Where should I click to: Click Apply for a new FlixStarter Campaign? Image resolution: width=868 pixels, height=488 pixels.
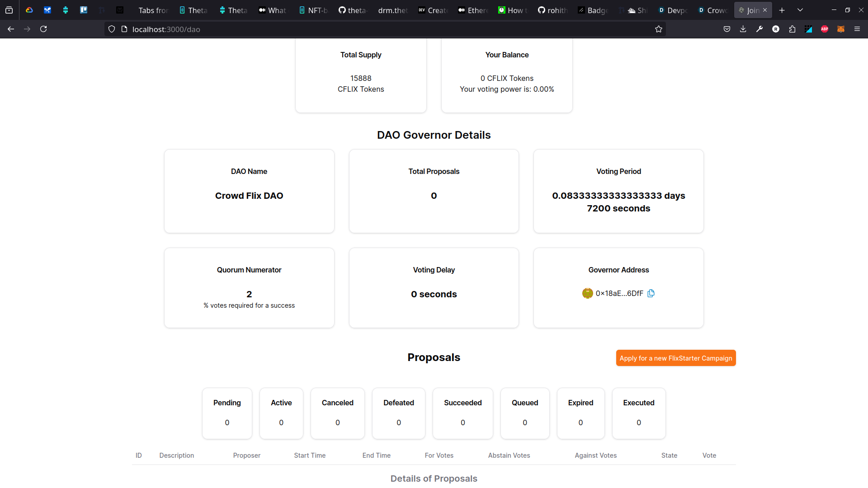click(675, 358)
